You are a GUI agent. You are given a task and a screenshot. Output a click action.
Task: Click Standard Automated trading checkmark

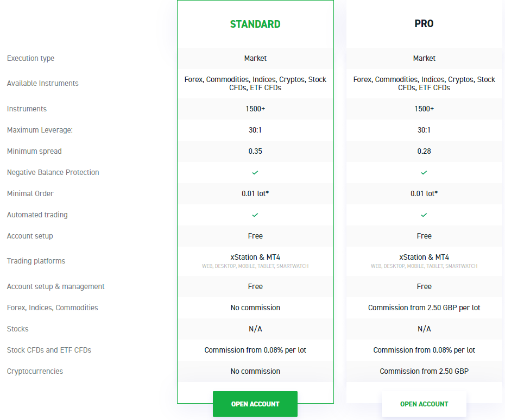pos(255,215)
